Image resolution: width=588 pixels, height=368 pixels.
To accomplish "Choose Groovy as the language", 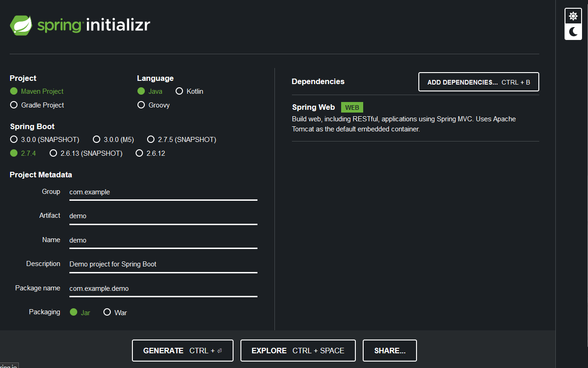I will 154,105.
